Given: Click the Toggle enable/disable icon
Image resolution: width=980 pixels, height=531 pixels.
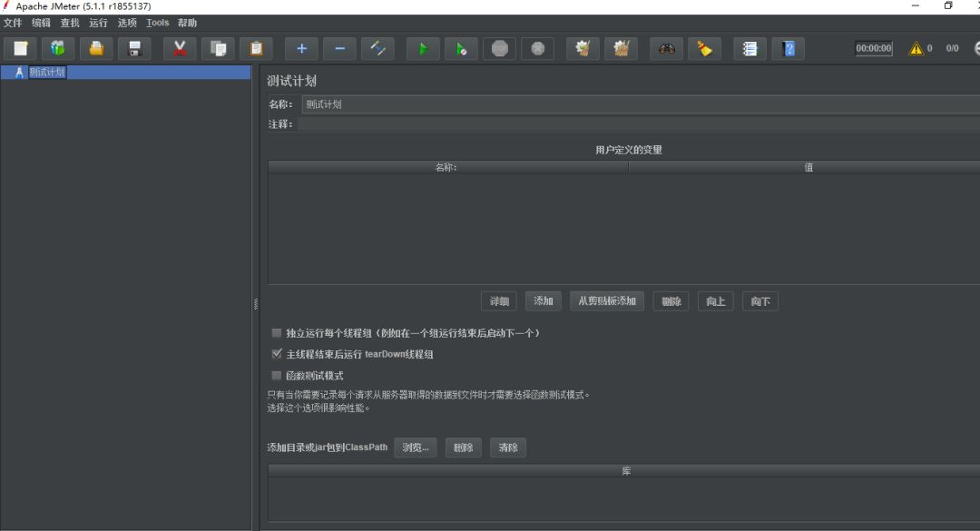Looking at the screenshot, I should pyautogui.click(x=377, y=49).
